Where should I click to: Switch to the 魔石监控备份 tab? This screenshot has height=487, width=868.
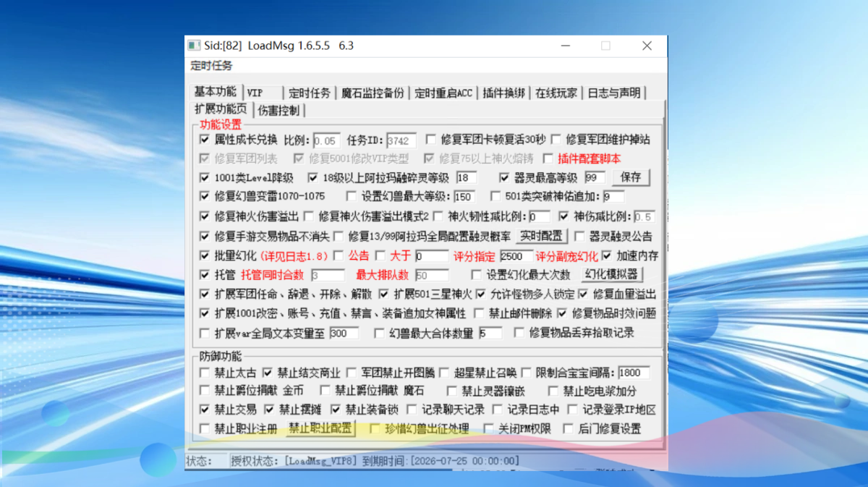373,93
